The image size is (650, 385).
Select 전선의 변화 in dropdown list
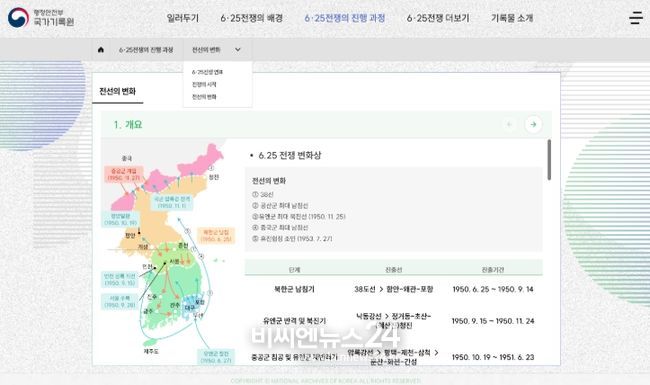point(204,97)
